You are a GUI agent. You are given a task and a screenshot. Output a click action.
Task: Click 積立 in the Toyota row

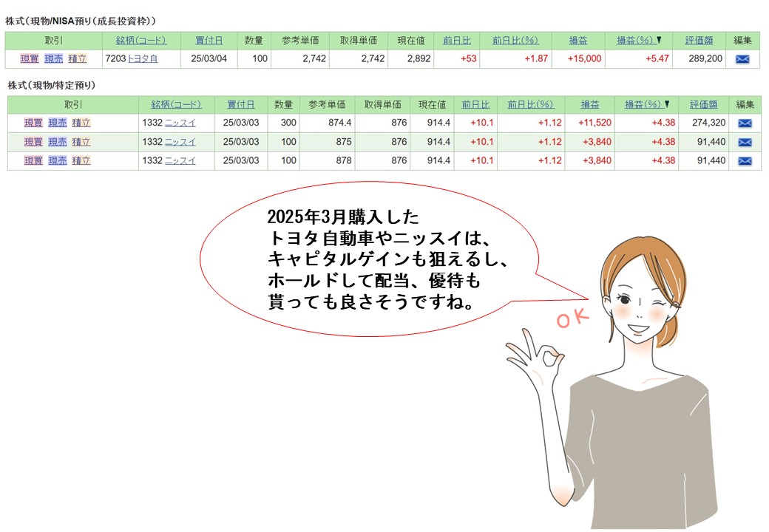(78, 59)
